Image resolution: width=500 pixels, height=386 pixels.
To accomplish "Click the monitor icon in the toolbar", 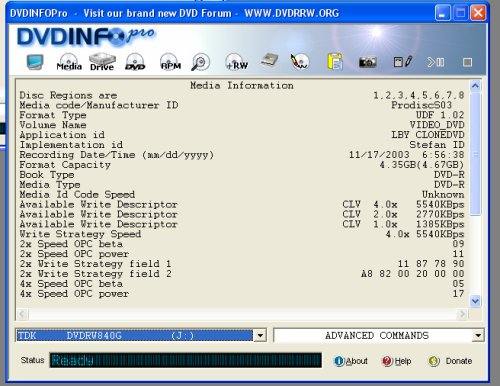I will point(35,62).
